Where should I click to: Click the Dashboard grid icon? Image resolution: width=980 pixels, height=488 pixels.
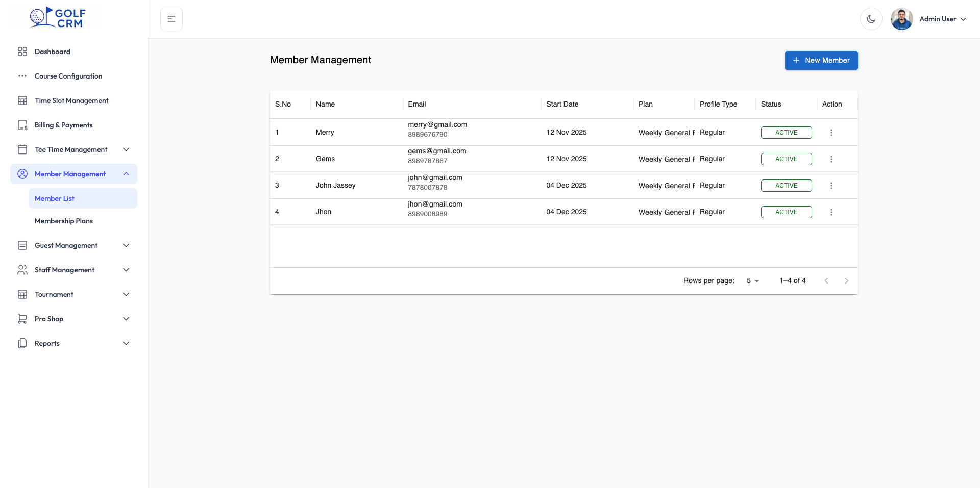(22, 52)
